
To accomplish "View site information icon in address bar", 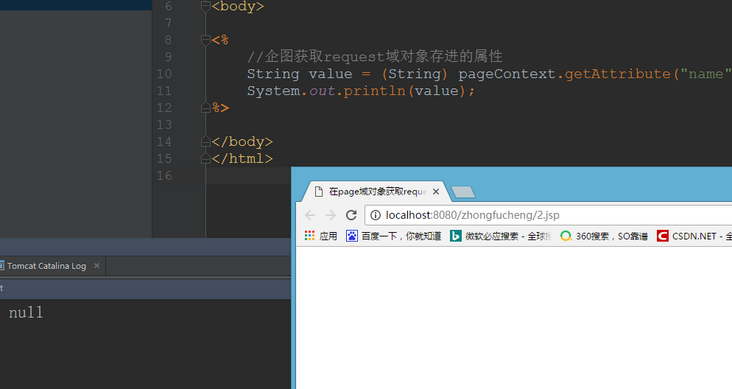I will (375, 215).
